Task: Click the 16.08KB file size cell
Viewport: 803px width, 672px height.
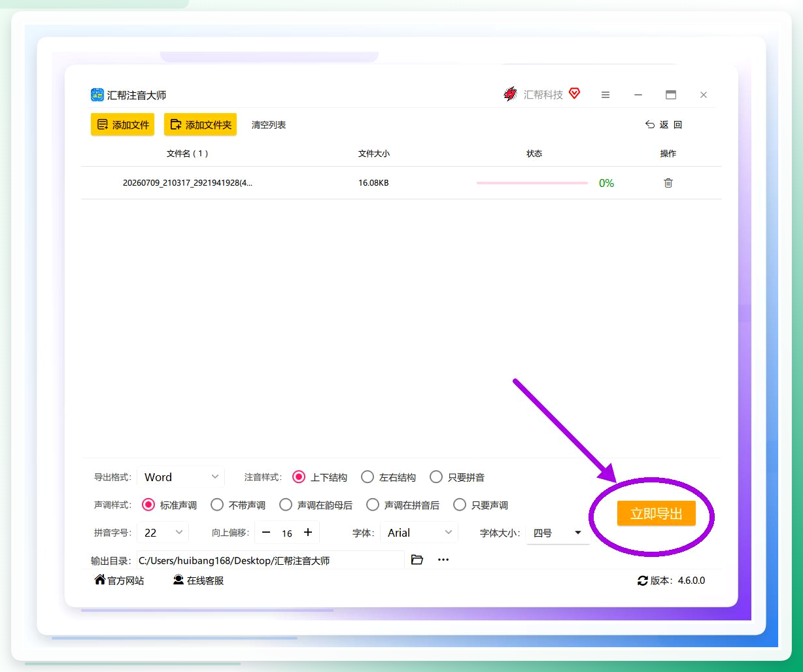Action: pyautogui.click(x=373, y=183)
